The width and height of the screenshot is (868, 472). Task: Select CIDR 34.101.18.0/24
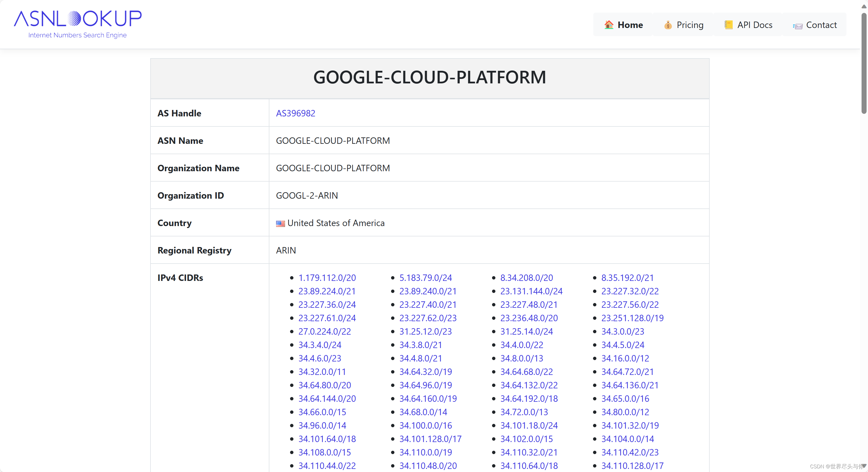(x=529, y=426)
